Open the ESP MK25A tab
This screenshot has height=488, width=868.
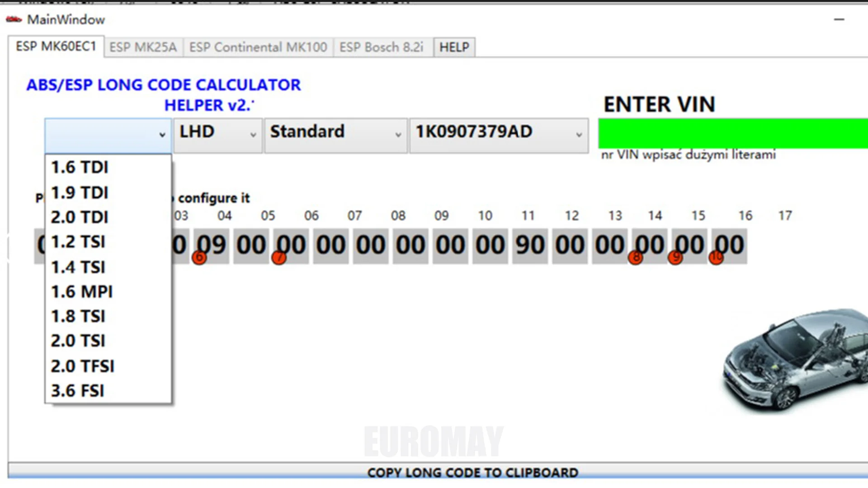(143, 47)
